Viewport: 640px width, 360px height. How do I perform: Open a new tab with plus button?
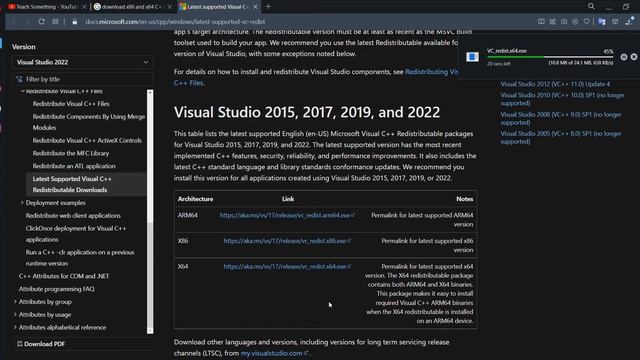pyautogui.click(x=268, y=7)
